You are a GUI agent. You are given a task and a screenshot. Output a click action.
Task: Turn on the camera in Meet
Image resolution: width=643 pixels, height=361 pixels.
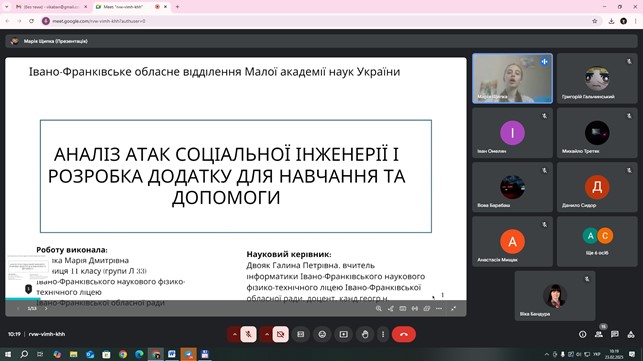(280, 334)
